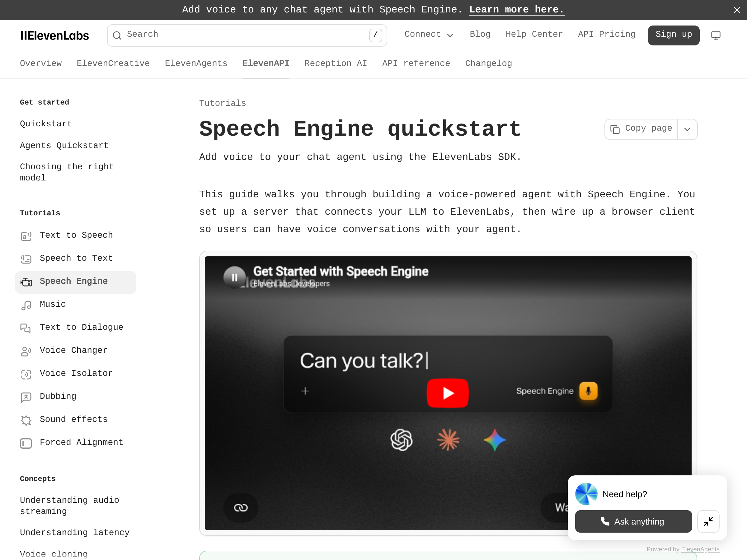Open the Voice Changer tutorial
The height and width of the screenshot is (560, 747).
[x=74, y=350]
